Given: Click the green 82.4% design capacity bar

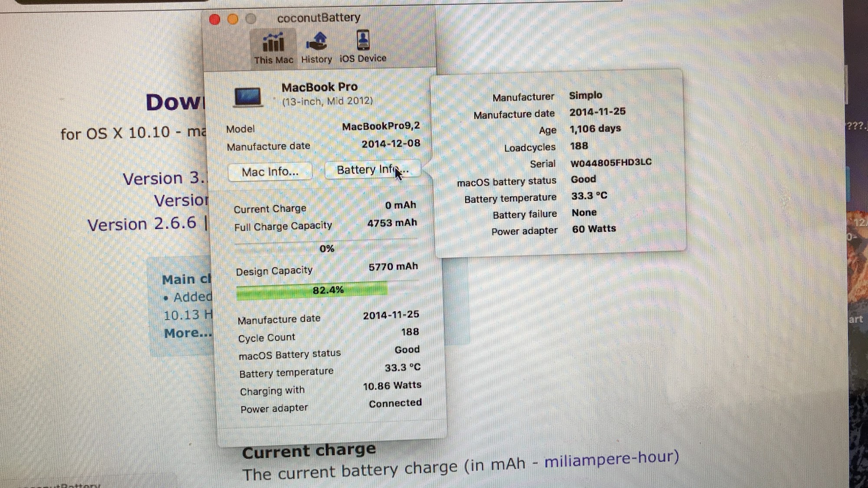Looking at the screenshot, I should coord(312,290).
